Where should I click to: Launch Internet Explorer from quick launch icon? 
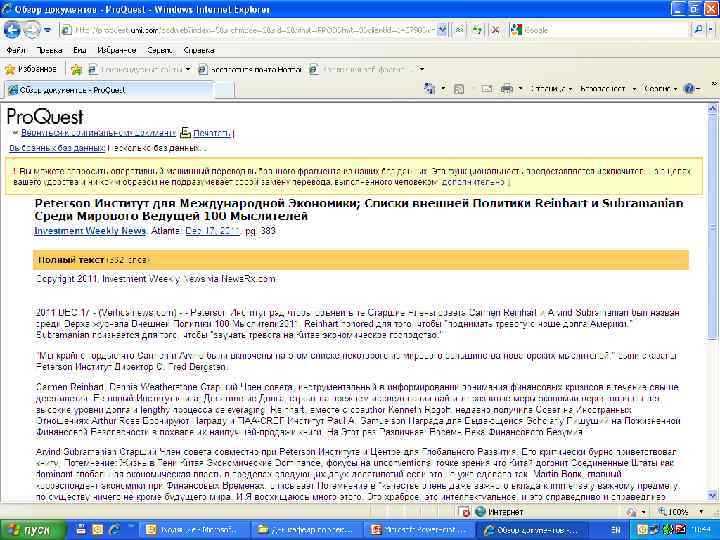coord(114,529)
